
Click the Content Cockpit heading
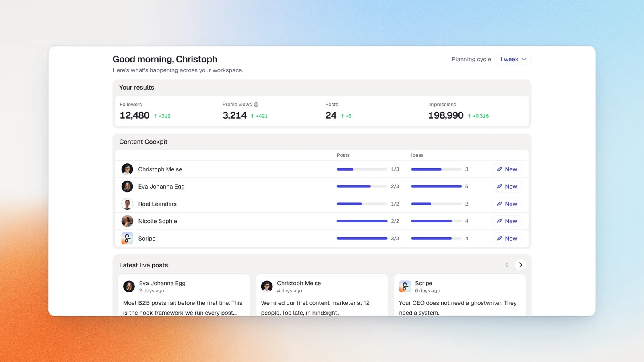point(143,142)
